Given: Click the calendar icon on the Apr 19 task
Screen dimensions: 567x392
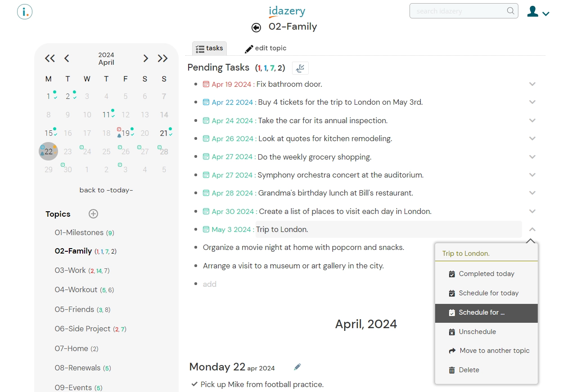Looking at the screenshot, I should pyautogui.click(x=206, y=84).
